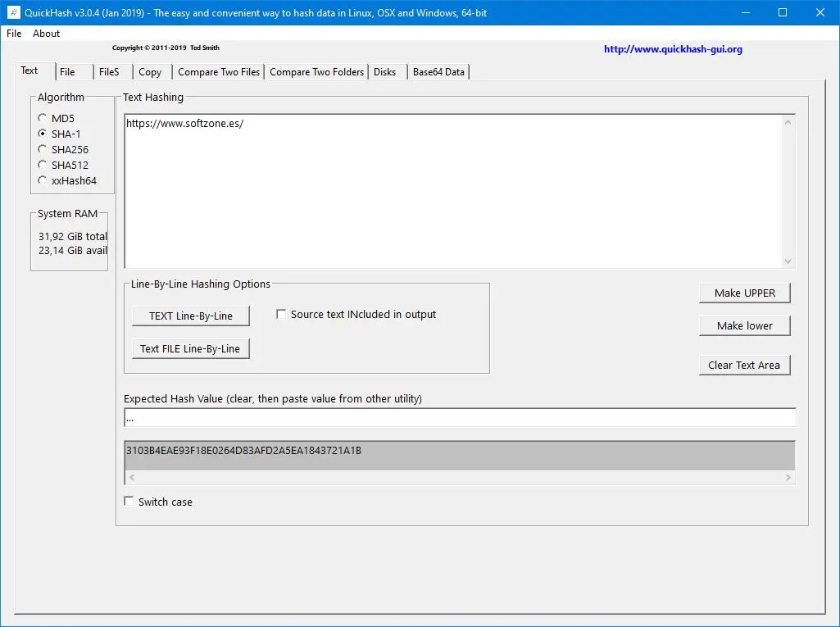
Task: Switch to the FileS tab
Action: pyautogui.click(x=109, y=72)
